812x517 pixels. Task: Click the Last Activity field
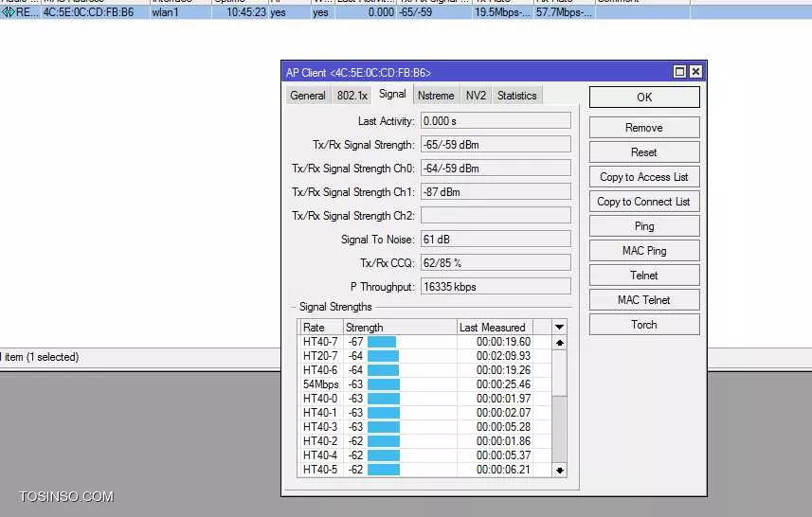click(x=496, y=120)
